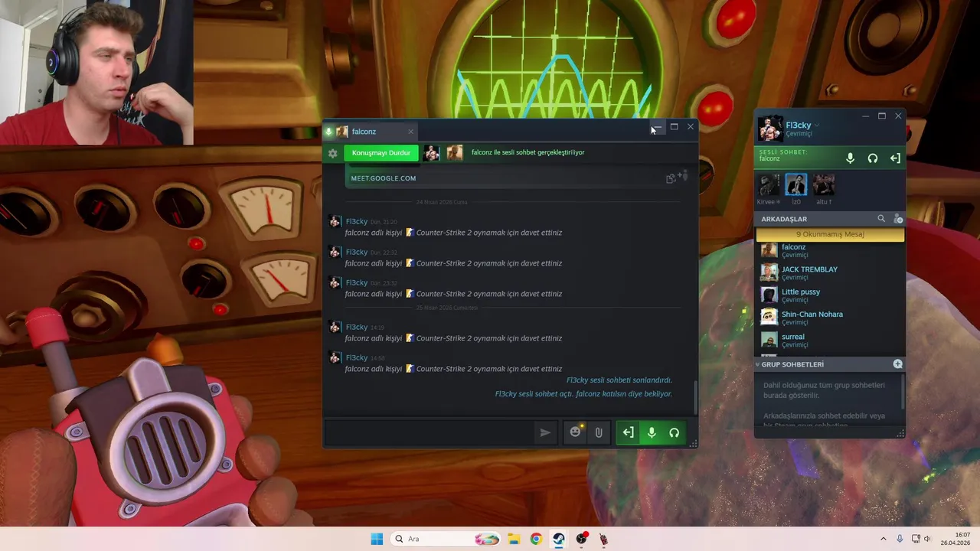The image size is (980, 551).
Task: Click "falconz katılsın diye bekliyor" status text
Action: 624,393
